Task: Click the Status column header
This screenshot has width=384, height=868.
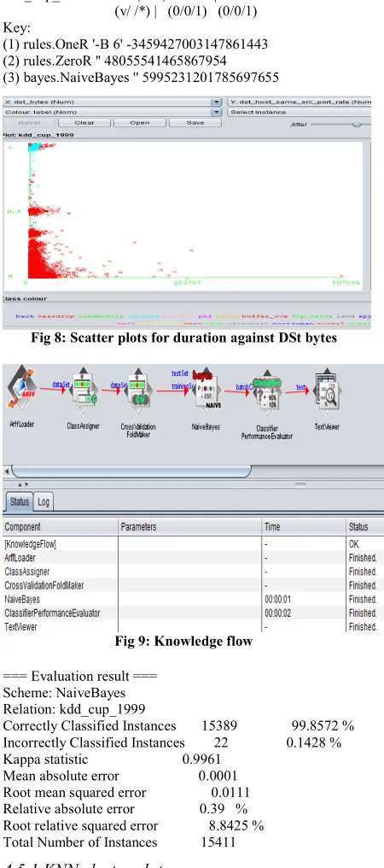Action: pyautogui.click(x=364, y=526)
